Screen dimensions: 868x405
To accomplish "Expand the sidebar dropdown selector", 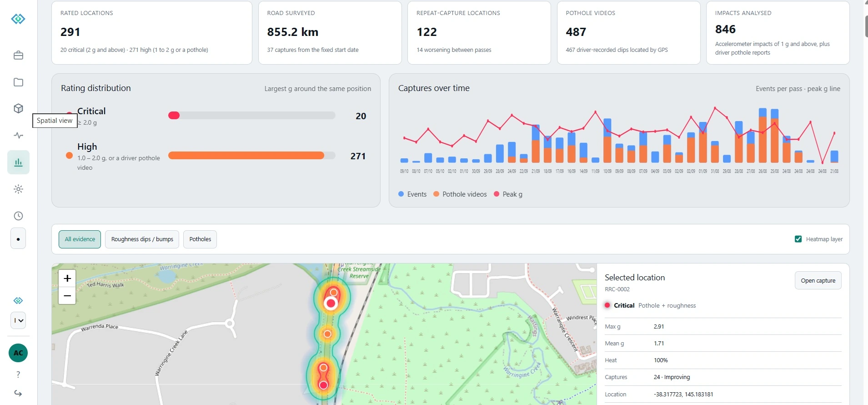I will [x=18, y=320].
